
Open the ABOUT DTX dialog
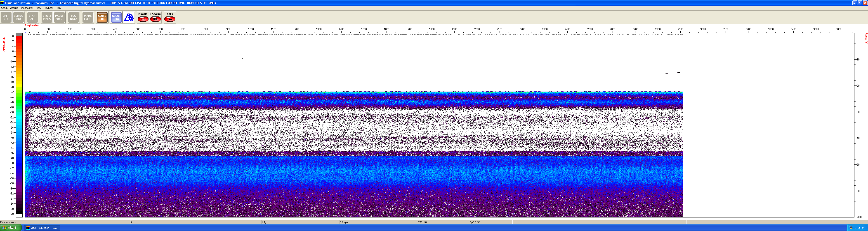click(116, 18)
